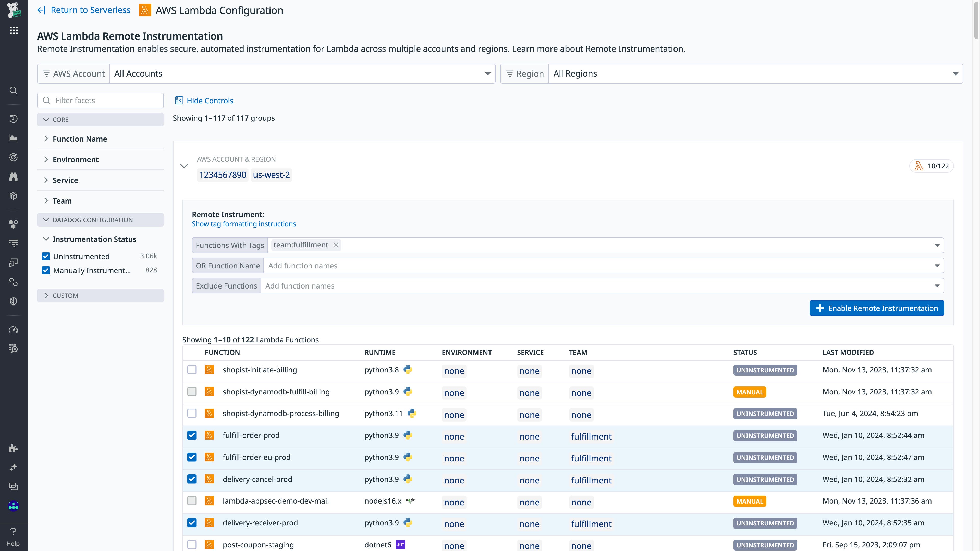
Task: Remove the team:fulfillment tag filter
Action: click(335, 245)
